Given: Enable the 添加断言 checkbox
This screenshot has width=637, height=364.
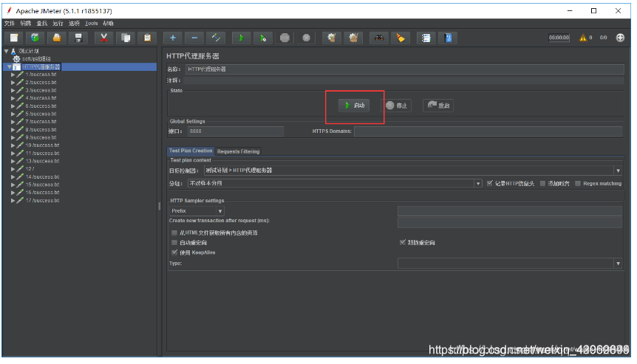Looking at the screenshot, I should pyautogui.click(x=542, y=183).
